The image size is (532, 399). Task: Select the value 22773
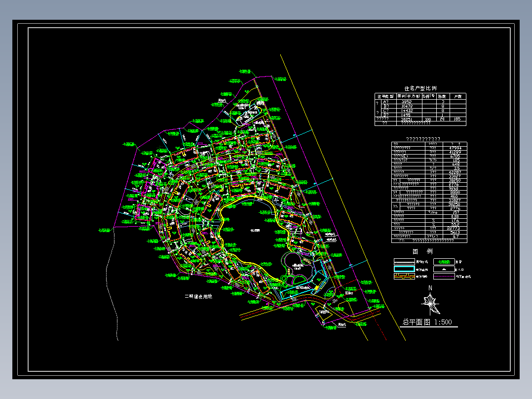[x=454, y=229]
